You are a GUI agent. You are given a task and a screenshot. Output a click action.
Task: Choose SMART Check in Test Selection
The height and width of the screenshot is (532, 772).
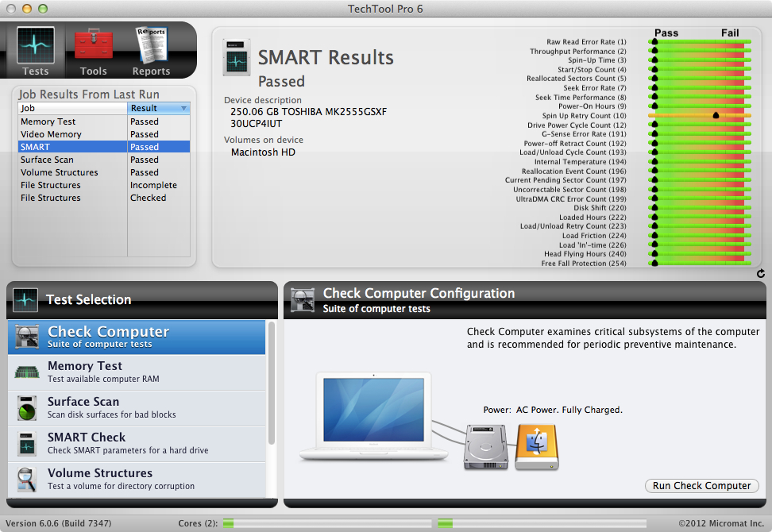(137, 444)
